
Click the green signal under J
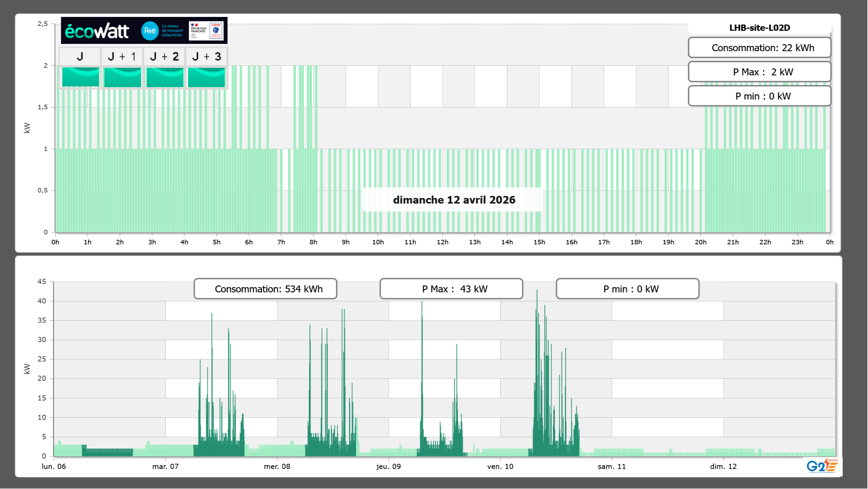[80, 77]
